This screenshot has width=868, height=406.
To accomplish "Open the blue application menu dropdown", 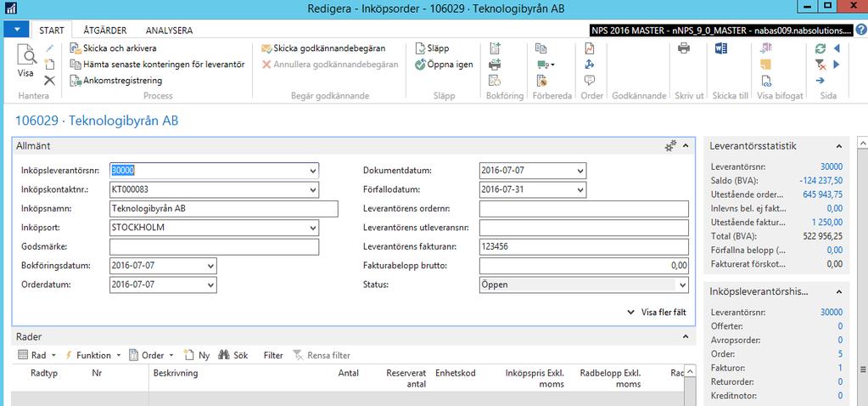I will point(16,30).
